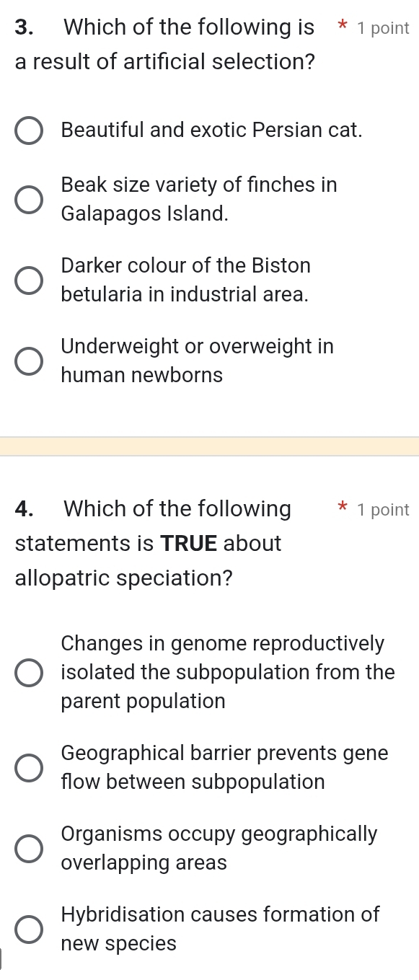Select the "Darker colour of the Biston betularia" option

pyautogui.click(x=185, y=280)
